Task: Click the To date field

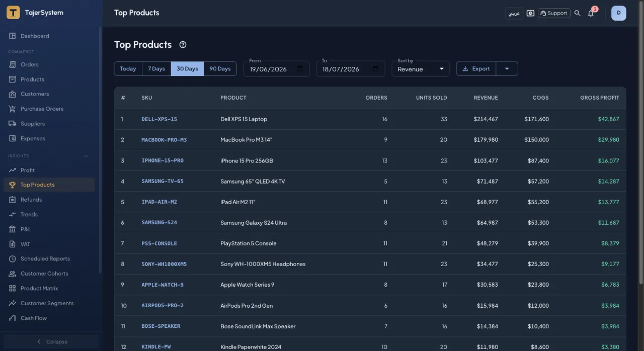Action: tap(350, 69)
